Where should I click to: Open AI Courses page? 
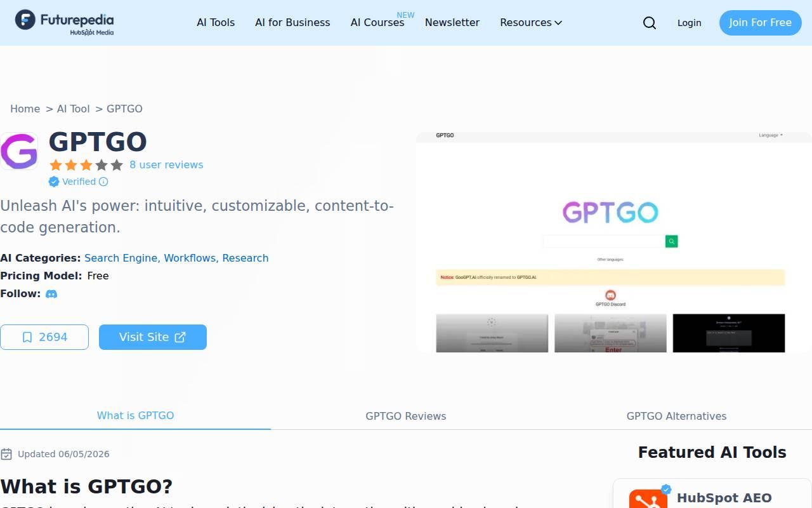pos(377,23)
